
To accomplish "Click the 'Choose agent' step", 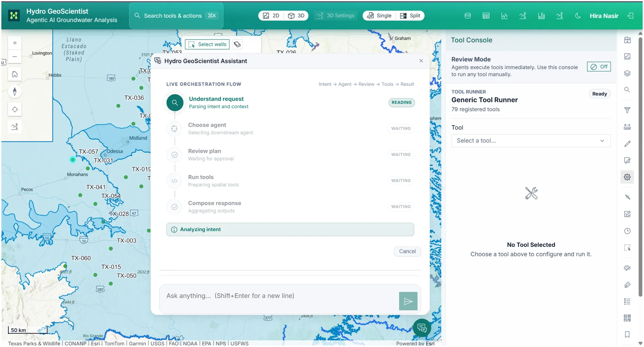I will [290, 129].
